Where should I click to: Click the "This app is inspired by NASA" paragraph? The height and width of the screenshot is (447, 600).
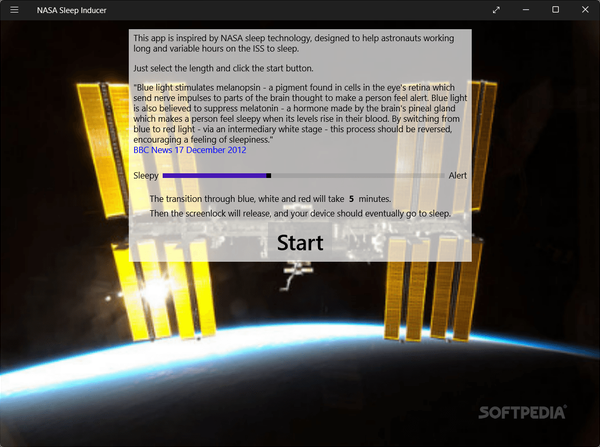[294, 43]
